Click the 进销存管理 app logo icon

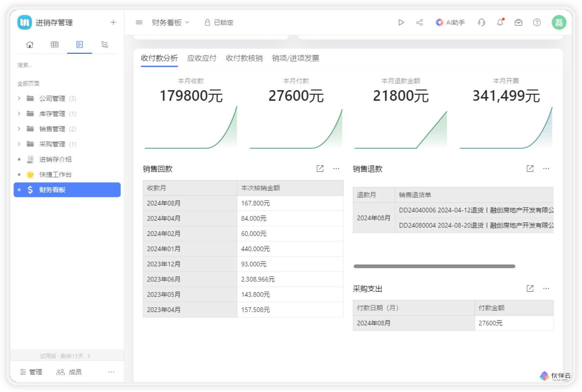[25, 22]
